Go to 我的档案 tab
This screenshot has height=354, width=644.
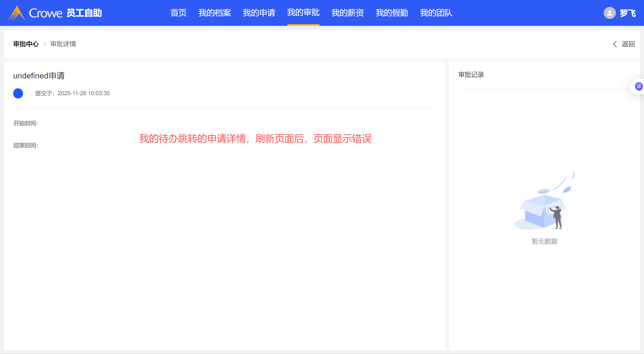pos(215,13)
